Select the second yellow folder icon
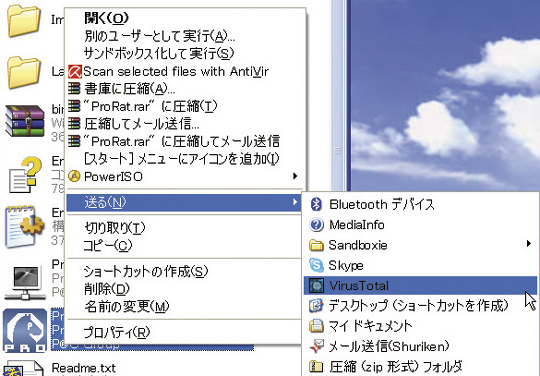Image resolution: width=540 pixels, height=376 pixels. point(24,73)
